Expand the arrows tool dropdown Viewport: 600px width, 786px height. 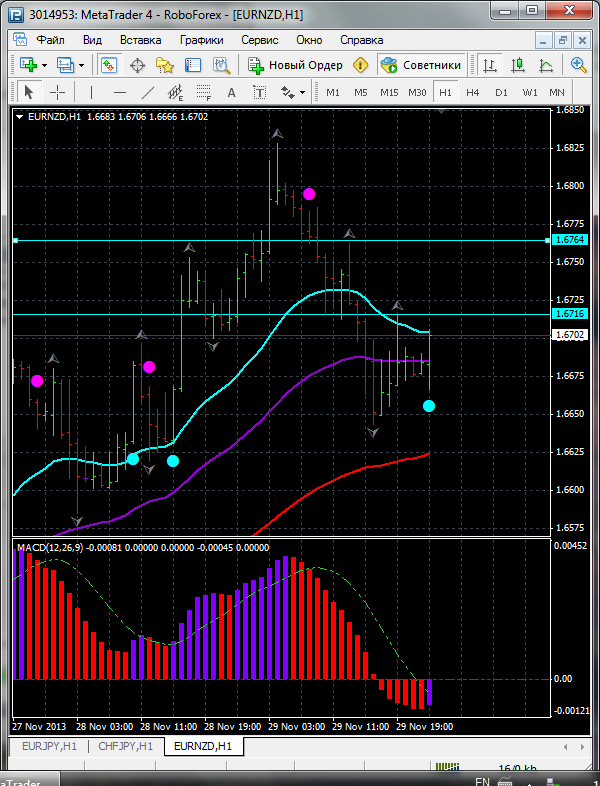point(302,93)
